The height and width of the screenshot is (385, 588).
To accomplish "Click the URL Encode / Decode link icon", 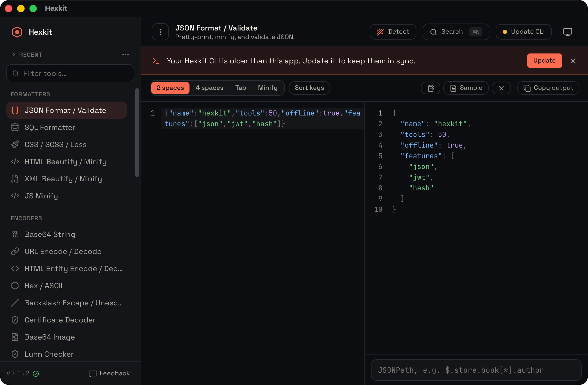I will (x=15, y=251).
